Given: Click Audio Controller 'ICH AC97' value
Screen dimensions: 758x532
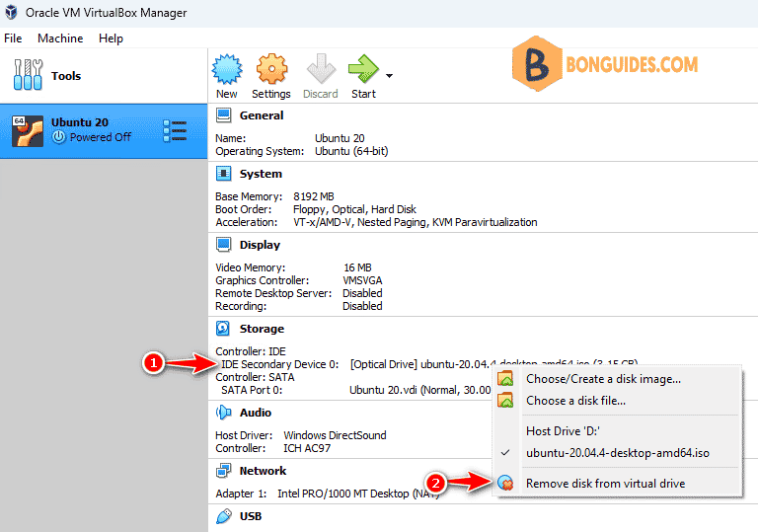Looking at the screenshot, I should click(307, 448).
